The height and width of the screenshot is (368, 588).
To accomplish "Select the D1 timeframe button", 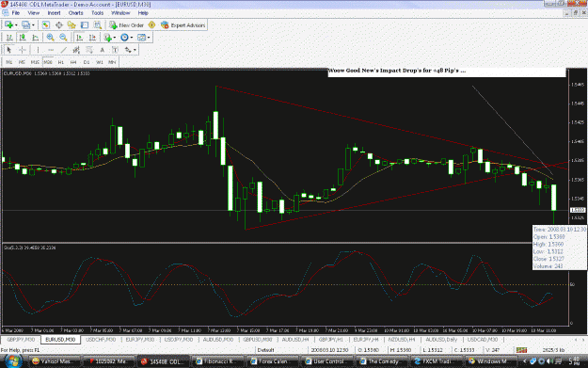I will click(87, 62).
